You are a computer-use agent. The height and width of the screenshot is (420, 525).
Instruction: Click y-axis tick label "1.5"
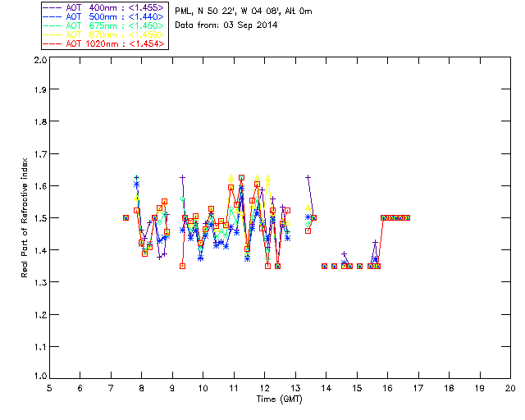pyautogui.click(x=40, y=218)
